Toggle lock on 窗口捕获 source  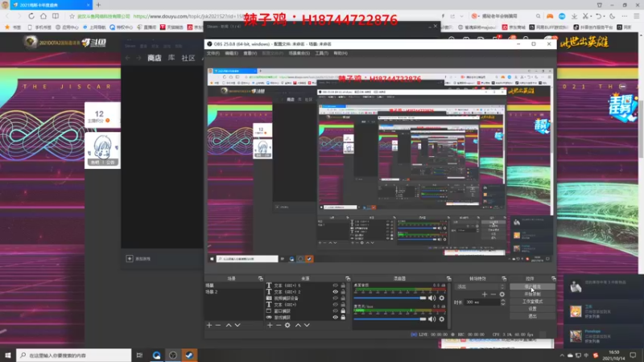343,311
